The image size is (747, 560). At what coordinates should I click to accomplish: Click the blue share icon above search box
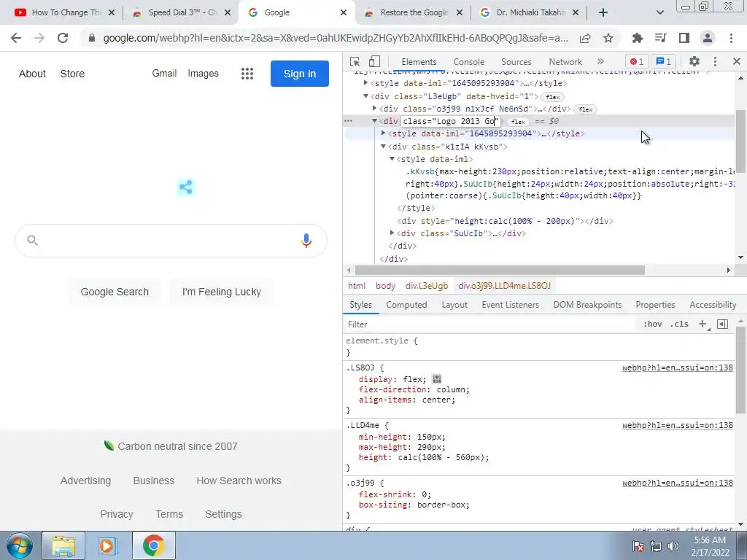click(x=186, y=187)
